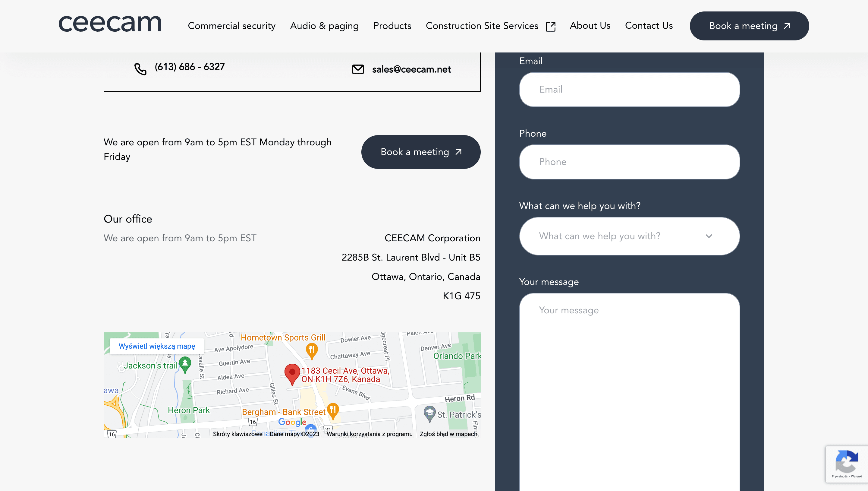This screenshot has height=491, width=868.
Task: Click Book a meeting beside opening hours
Action: pyautogui.click(x=421, y=152)
